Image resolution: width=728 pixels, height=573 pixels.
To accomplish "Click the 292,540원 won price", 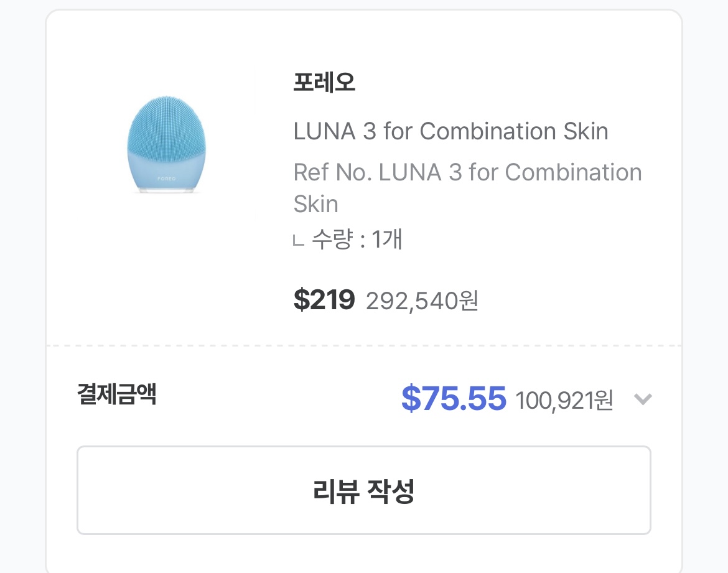I will pos(422,301).
